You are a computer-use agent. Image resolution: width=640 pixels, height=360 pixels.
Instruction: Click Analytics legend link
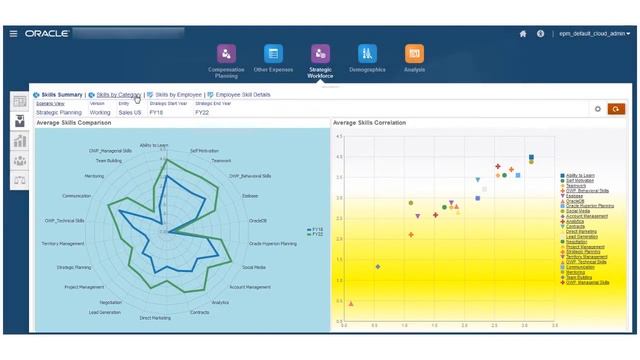point(575,221)
